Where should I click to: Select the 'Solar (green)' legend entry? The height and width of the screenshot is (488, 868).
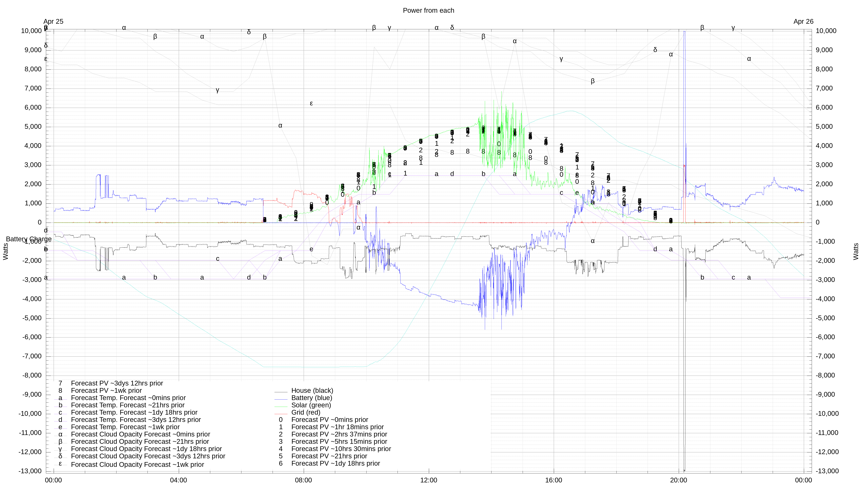click(311, 405)
